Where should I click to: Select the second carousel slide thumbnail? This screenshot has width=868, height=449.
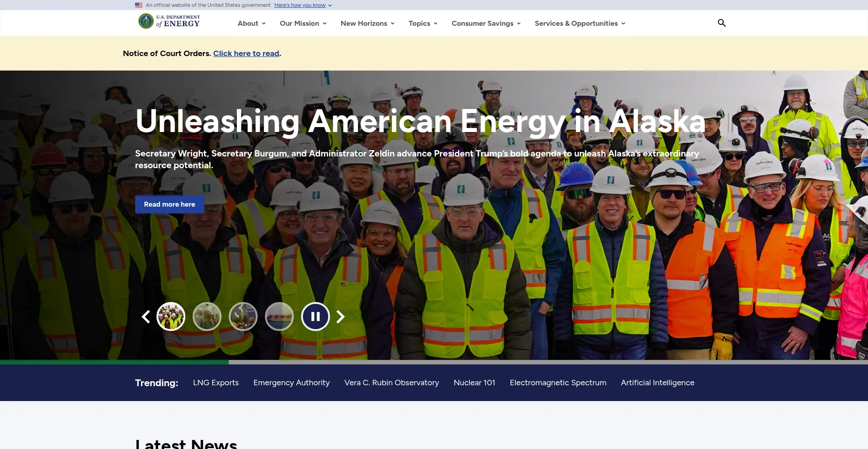[207, 317]
